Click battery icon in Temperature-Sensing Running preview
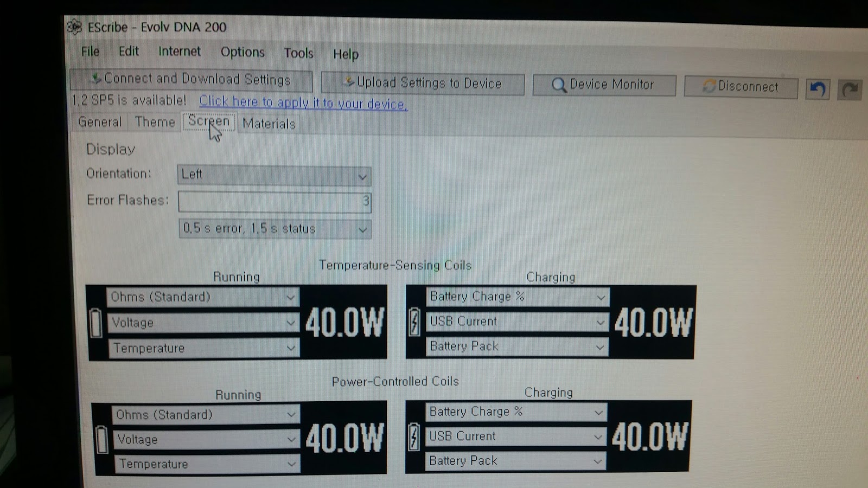This screenshot has width=868, height=488. coord(96,323)
